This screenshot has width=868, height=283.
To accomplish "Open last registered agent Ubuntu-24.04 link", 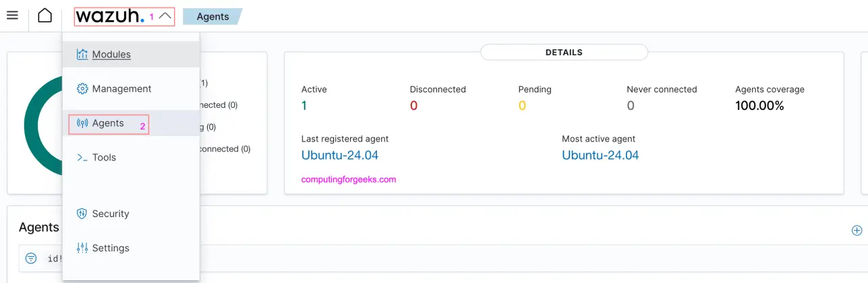I will [x=340, y=156].
